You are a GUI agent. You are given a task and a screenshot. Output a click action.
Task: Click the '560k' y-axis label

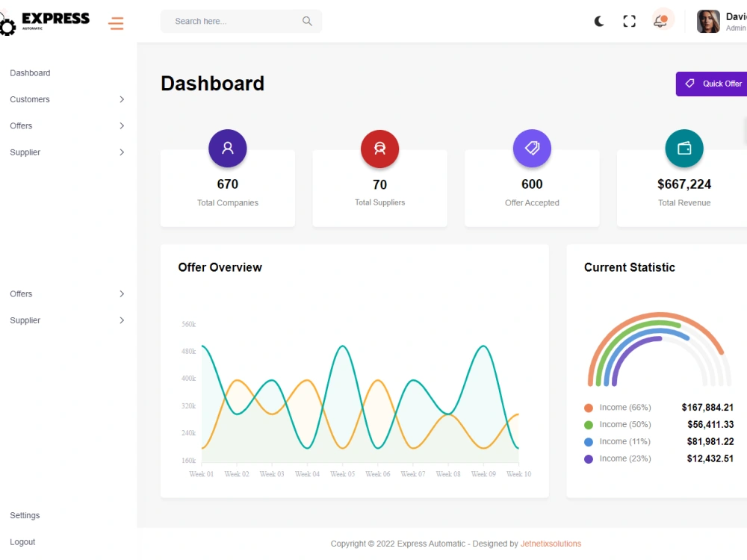click(x=189, y=324)
